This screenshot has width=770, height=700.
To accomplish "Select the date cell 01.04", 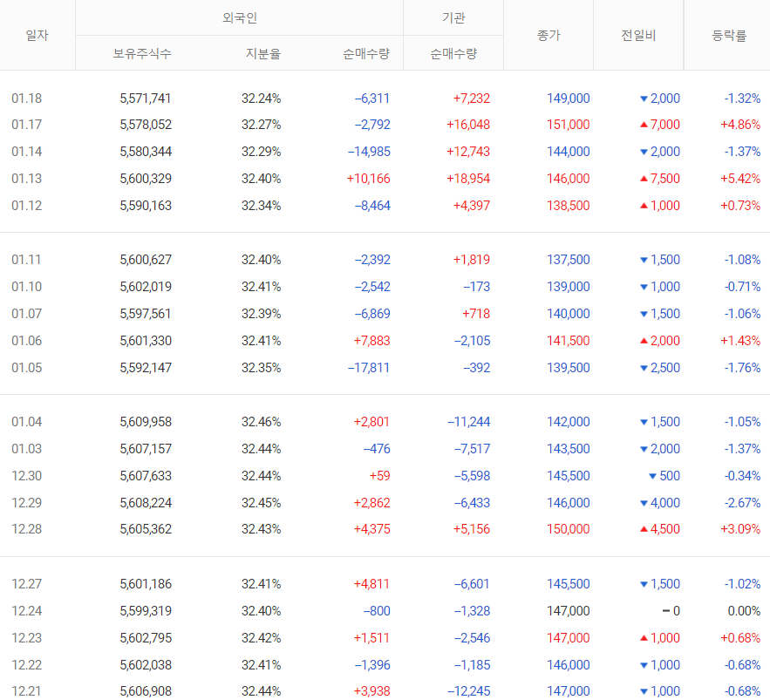I will click(x=26, y=422).
